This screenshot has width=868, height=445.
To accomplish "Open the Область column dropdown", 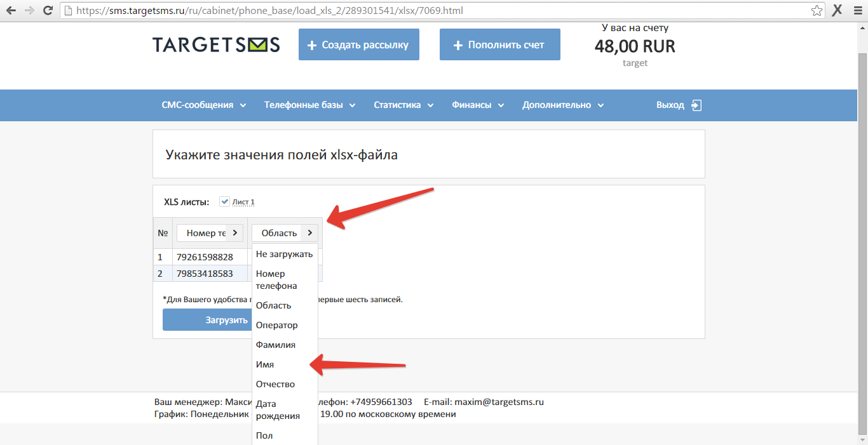I will 285,233.
